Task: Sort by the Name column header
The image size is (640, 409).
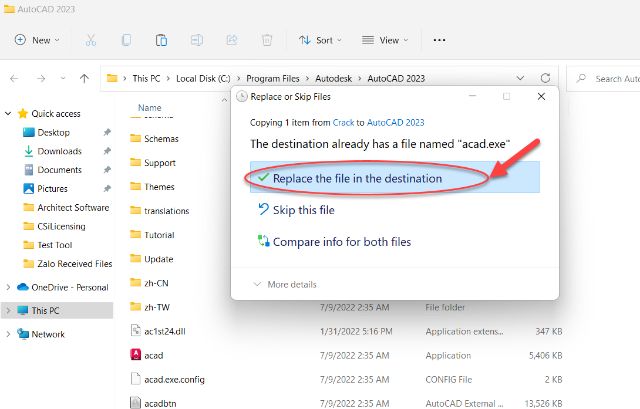Action: coord(149,108)
